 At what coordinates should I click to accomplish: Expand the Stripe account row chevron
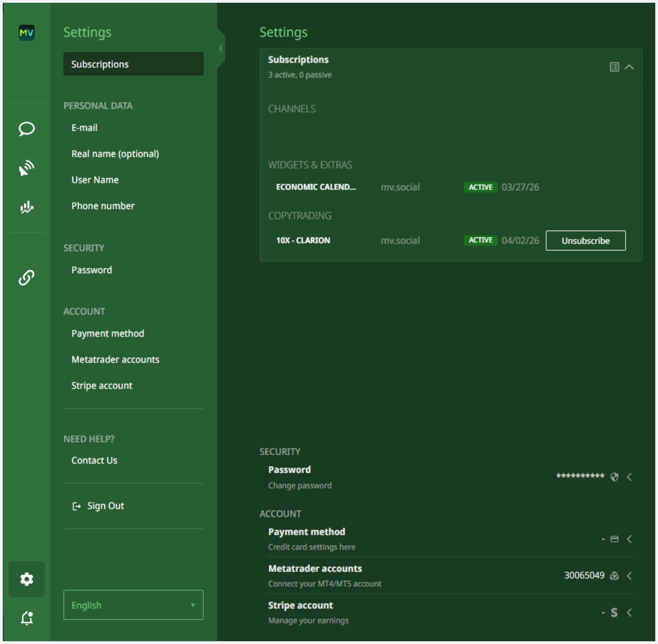pyautogui.click(x=629, y=613)
